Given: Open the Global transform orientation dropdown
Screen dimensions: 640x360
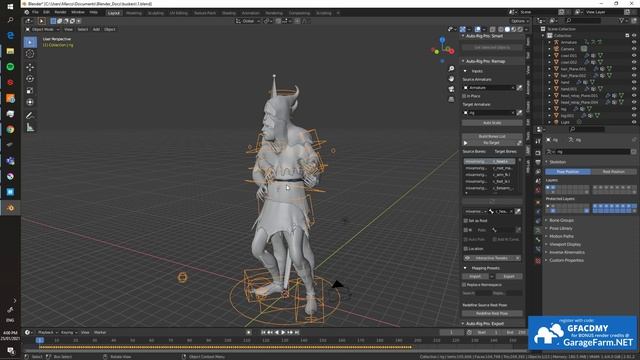Looking at the screenshot, I should click(248, 21).
